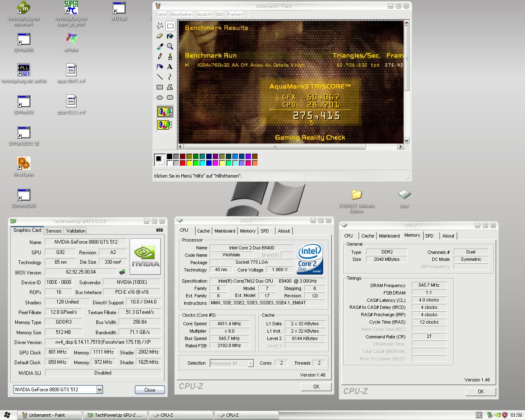Open the RivaTuner desktop shortcut

[x=23, y=167]
